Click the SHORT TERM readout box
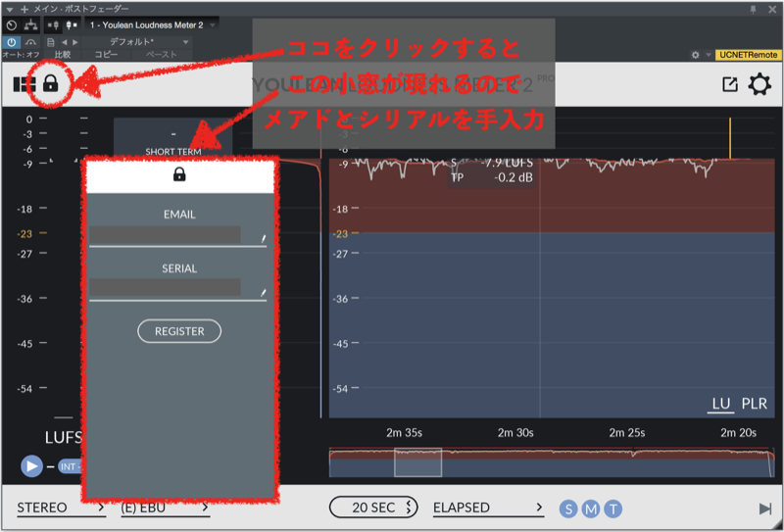784x532 pixels. click(x=173, y=139)
